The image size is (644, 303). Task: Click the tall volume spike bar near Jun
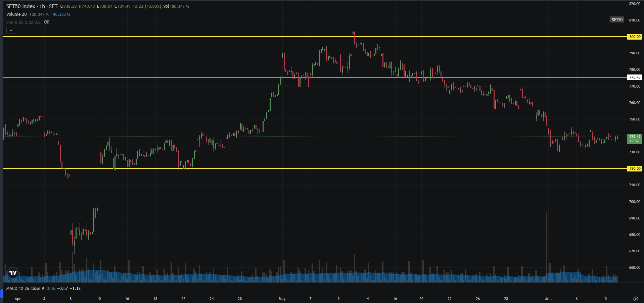[x=547, y=247]
